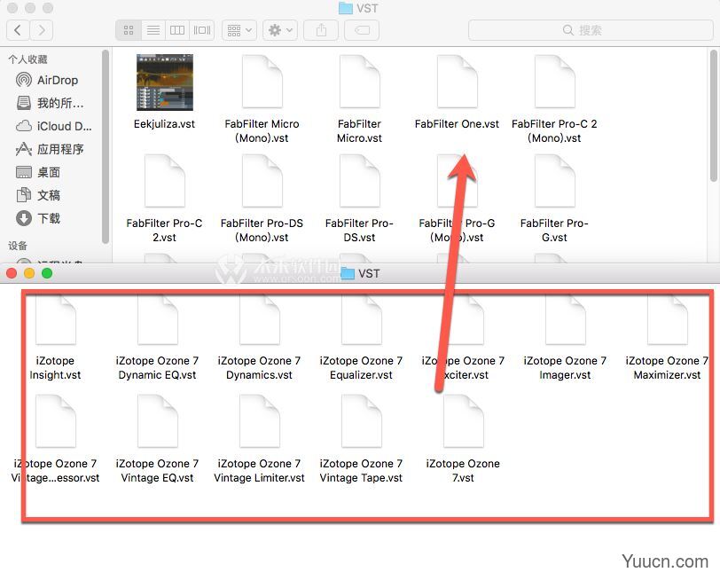This screenshot has height=588, width=720.
Task: Switch to icon view mode
Action: coord(129,30)
